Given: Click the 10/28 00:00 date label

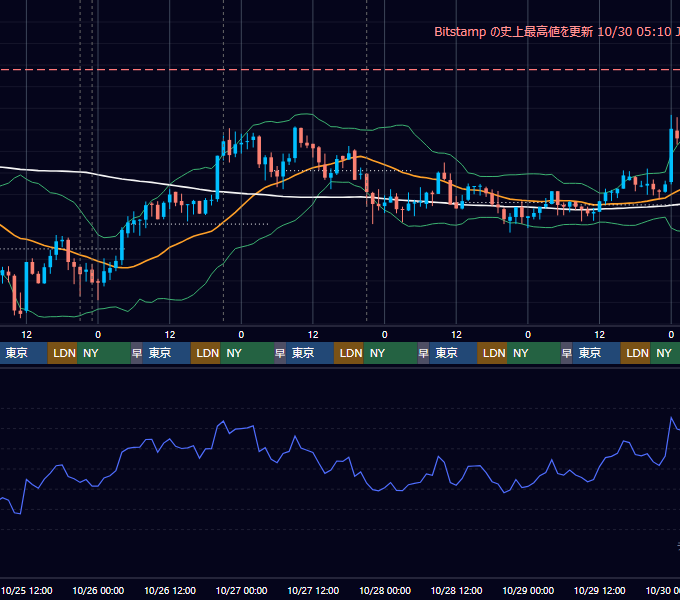Looking at the screenshot, I should (385, 590).
